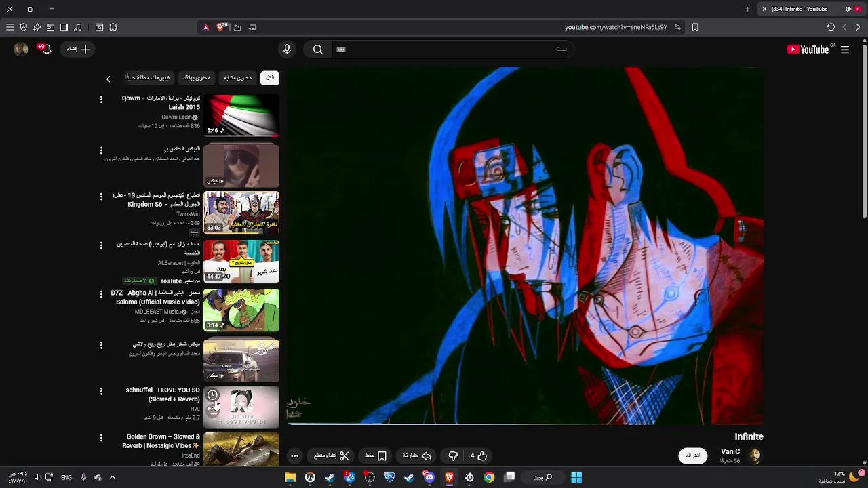This screenshot has width=868, height=488.
Task: Click the share arrow in address bar
Action: [x=237, y=27]
